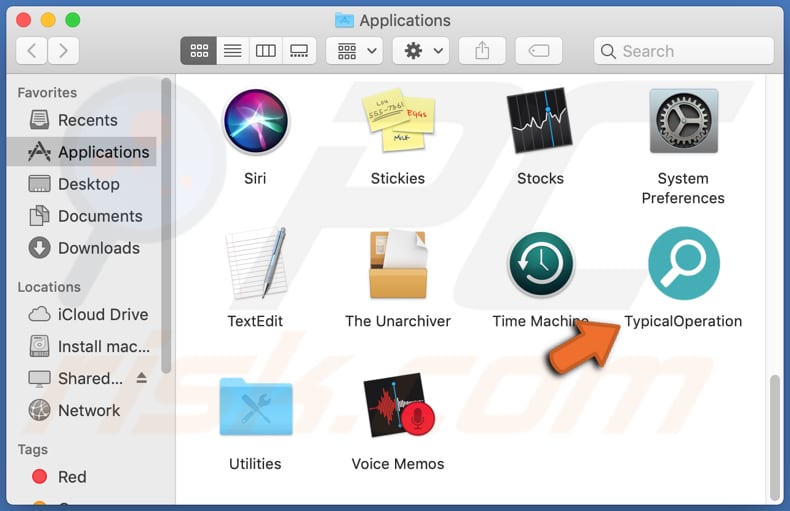This screenshot has width=790, height=511.
Task: Open the Action gear menu
Action: pyautogui.click(x=422, y=50)
